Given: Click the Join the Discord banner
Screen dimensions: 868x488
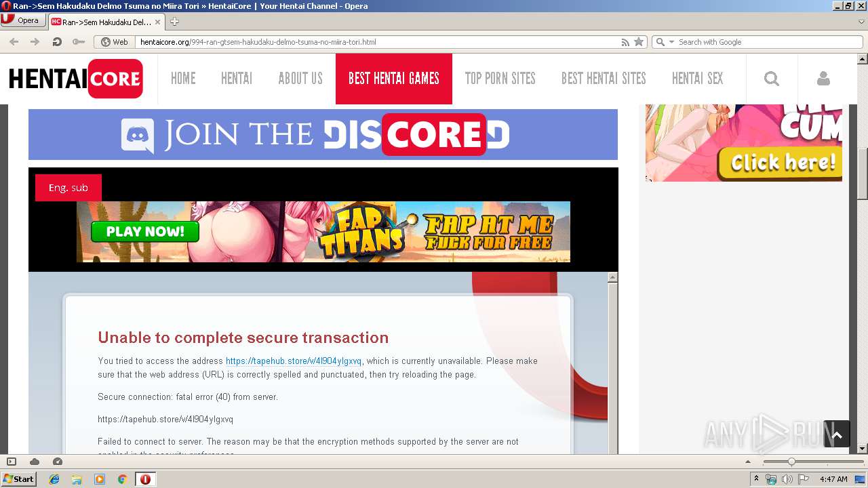Looking at the screenshot, I should tap(323, 134).
